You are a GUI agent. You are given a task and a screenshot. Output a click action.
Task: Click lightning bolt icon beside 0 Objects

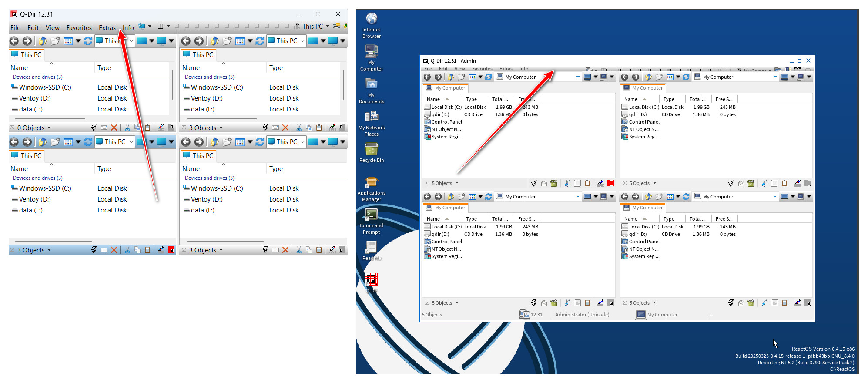click(94, 128)
